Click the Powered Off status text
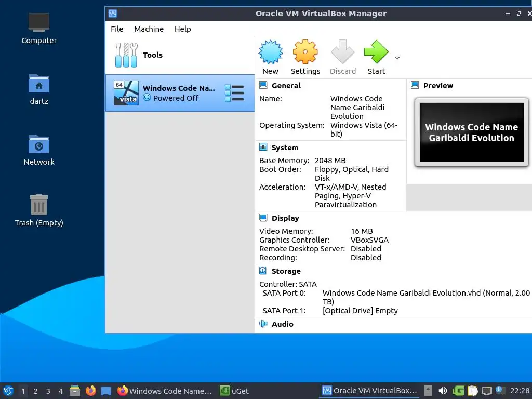Screen dimensions: 532x399 (x=176, y=98)
